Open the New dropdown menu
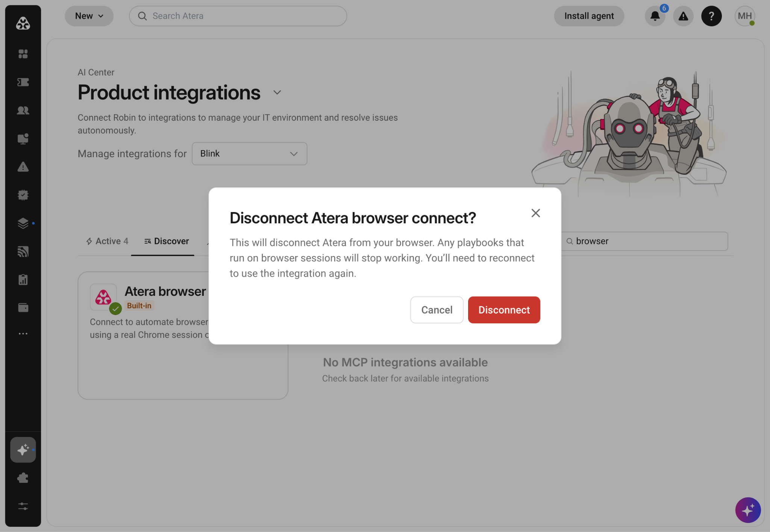This screenshot has width=770, height=532. pyautogui.click(x=89, y=16)
